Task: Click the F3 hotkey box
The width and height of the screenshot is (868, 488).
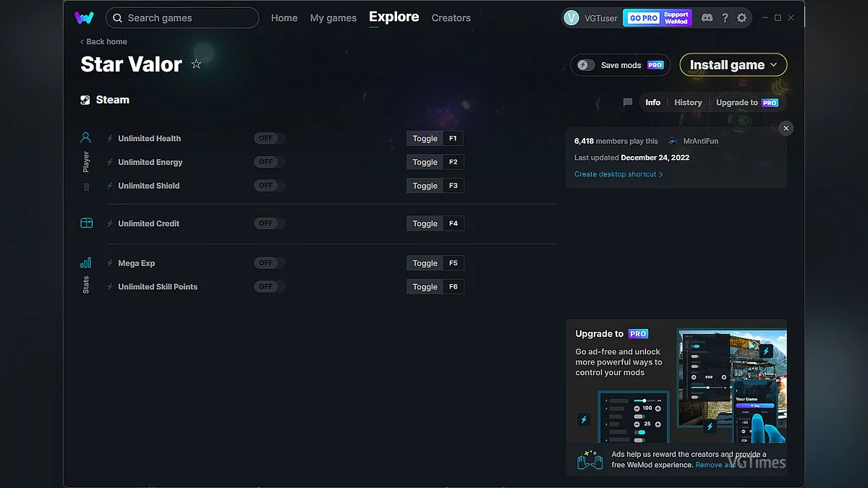Action: [x=454, y=186]
